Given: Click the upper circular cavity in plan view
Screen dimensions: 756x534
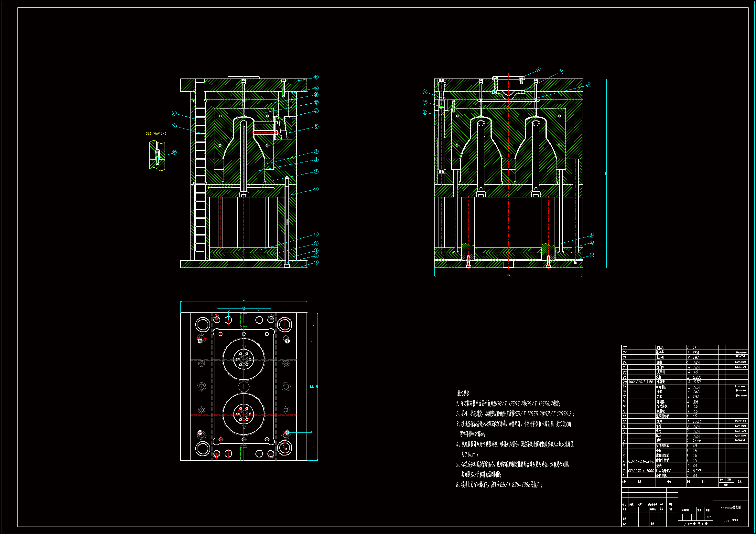Looking at the screenshot, I should tap(244, 359).
